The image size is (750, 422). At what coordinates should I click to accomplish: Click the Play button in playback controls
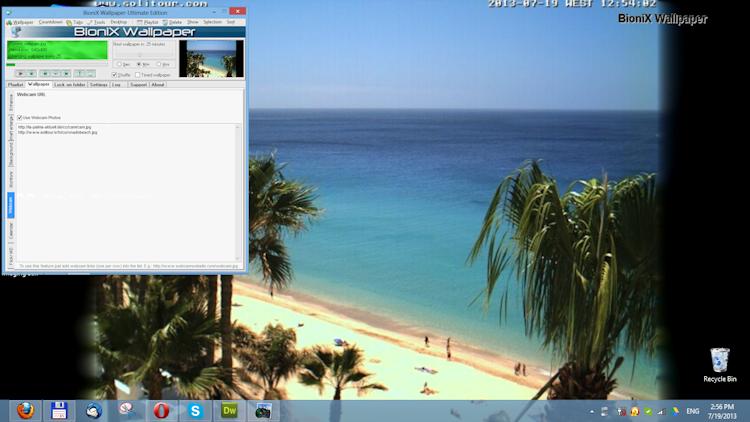pyautogui.click(x=21, y=74)
